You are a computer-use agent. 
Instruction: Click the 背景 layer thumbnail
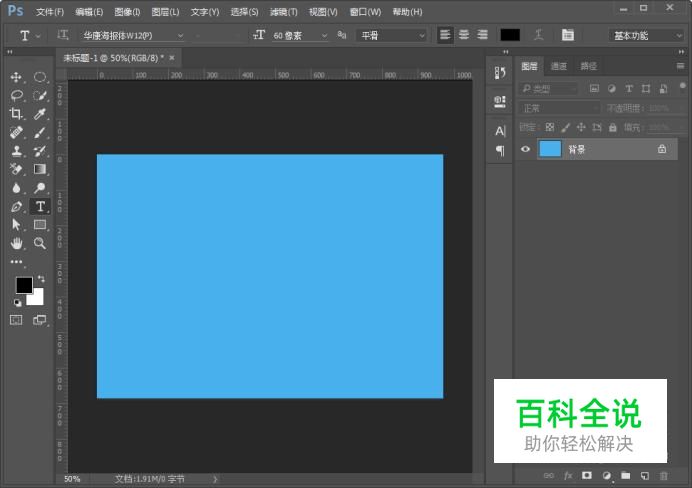coord(550,149)
